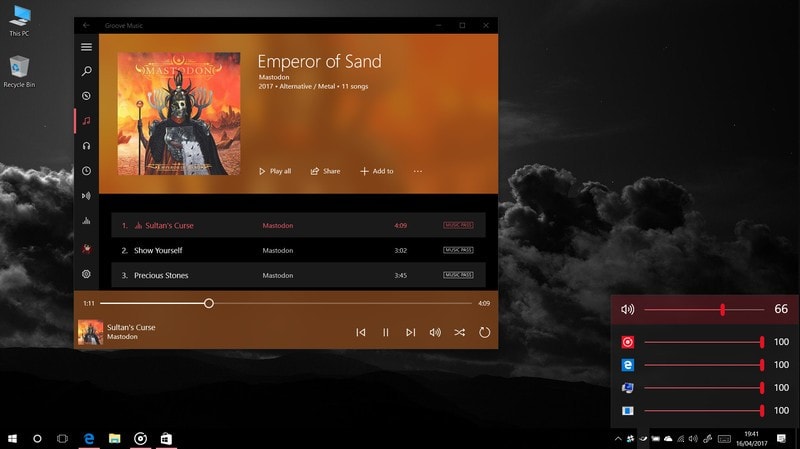Click the Sultan's Curse title in player bar
This screenshot has height=449, width=800.
pyautogui.click(x=131, y=328)
